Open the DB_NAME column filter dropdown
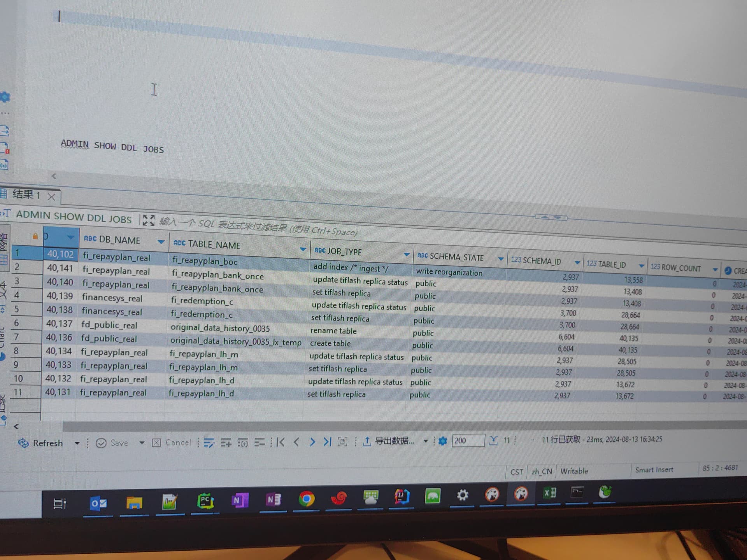Screen dimensions: 747x560 (161, 242)
